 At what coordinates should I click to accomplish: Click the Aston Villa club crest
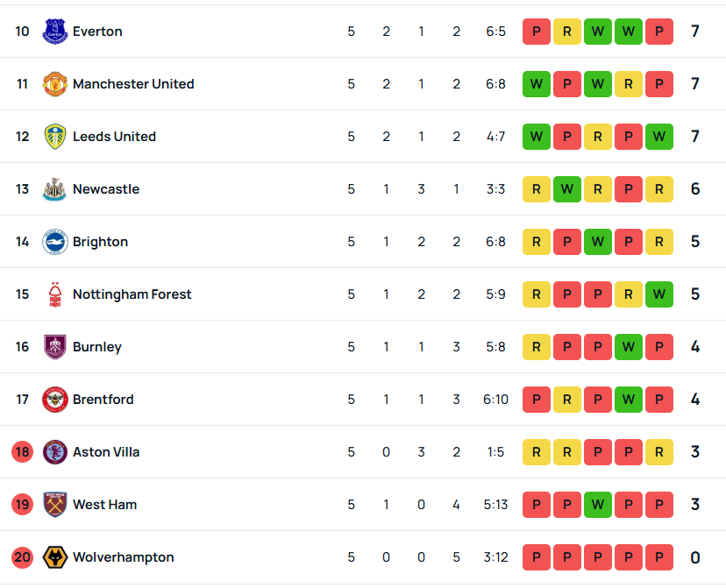tap(55, 452)
